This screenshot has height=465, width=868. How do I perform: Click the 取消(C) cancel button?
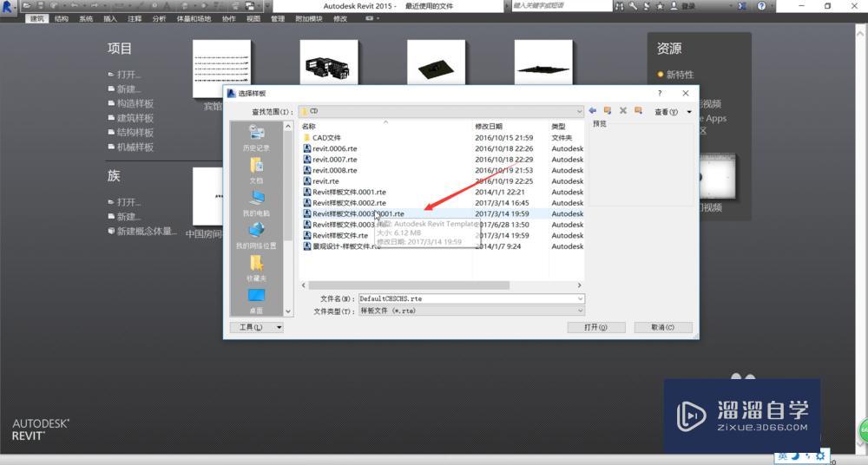coord(663,327)
